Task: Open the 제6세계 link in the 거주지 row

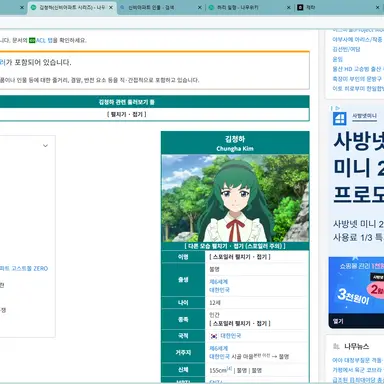Action: coord(218,348)
